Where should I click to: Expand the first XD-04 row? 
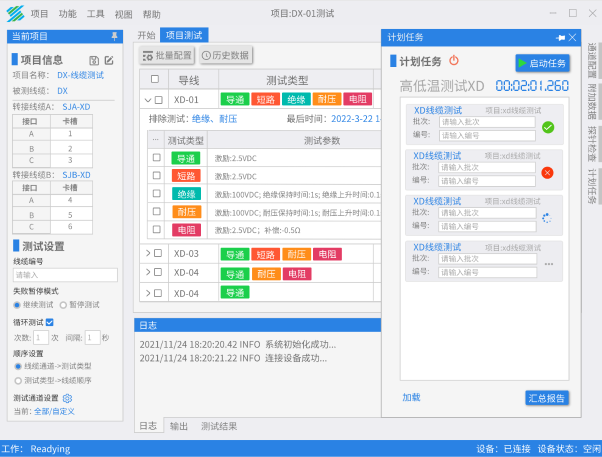(148, 272)
